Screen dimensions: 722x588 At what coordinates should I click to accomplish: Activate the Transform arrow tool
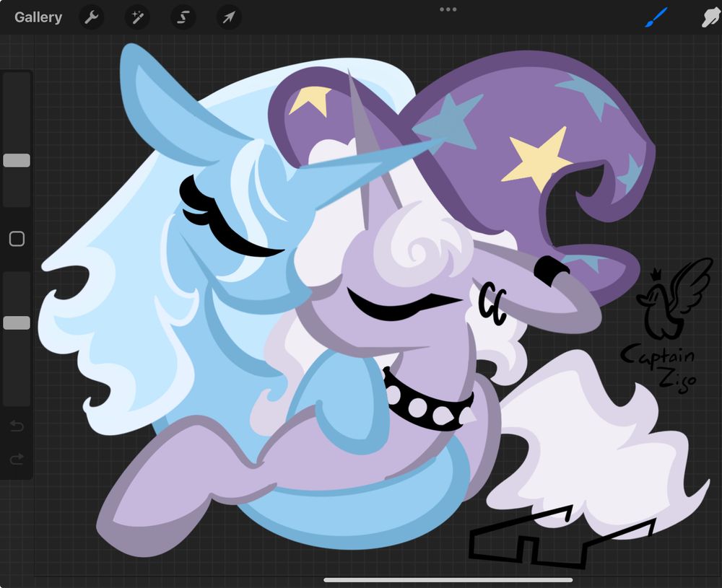229,17
